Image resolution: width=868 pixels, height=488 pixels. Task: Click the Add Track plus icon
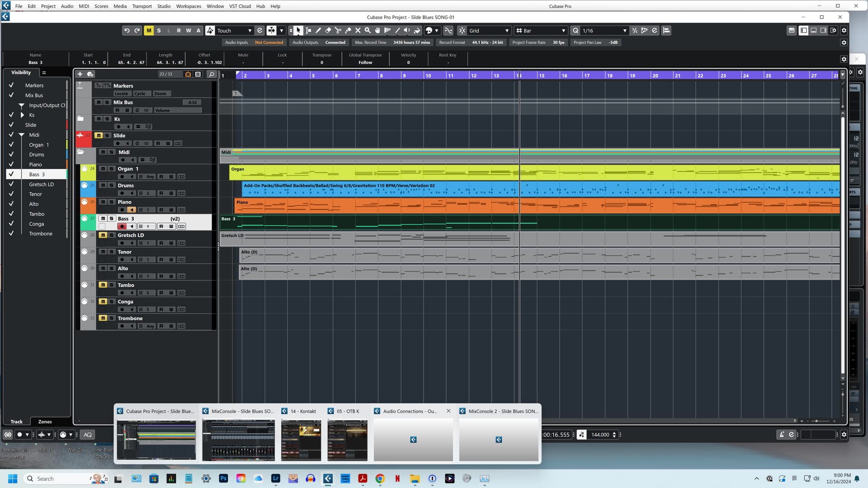pos(80,74)
